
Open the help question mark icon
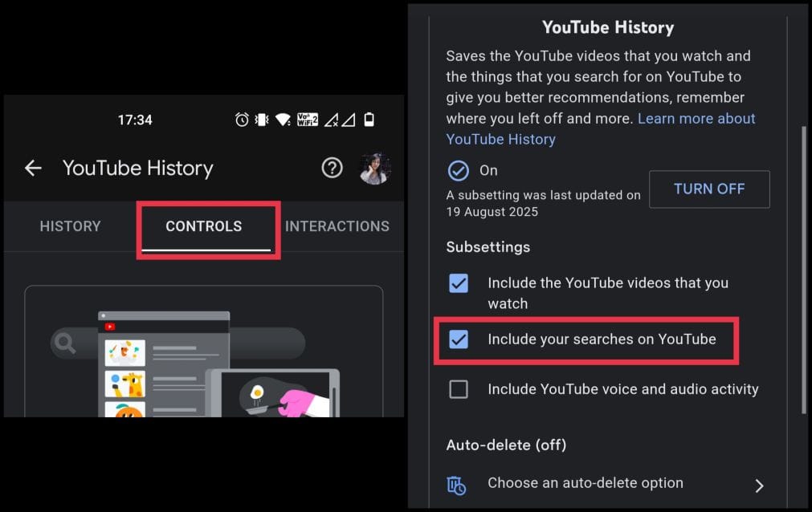[x=332, y=168]
